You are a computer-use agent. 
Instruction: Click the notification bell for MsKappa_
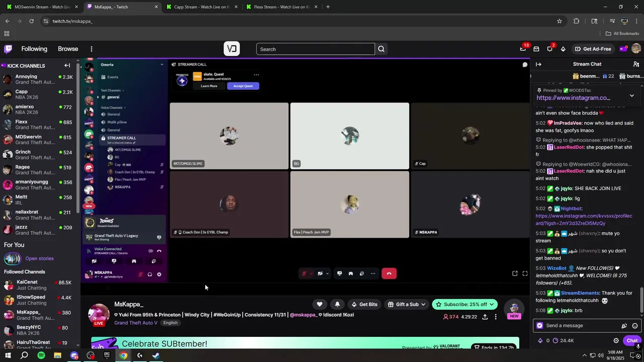[337, 304]
